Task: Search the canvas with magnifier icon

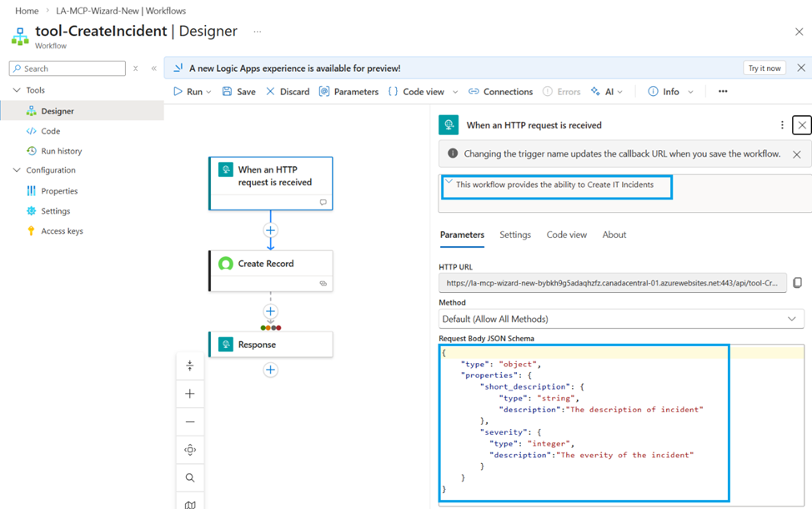Action: pyautogui.click(x=190, y=478)
